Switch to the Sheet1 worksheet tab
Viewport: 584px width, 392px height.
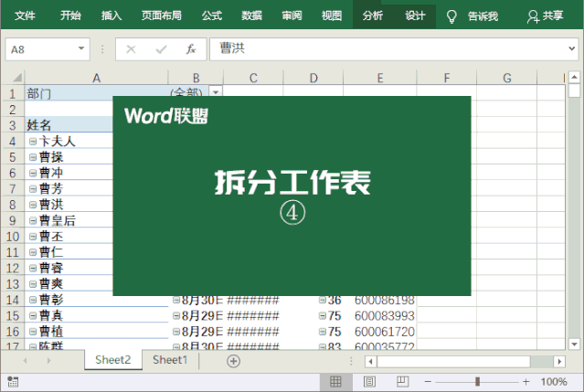coord(170,360)
